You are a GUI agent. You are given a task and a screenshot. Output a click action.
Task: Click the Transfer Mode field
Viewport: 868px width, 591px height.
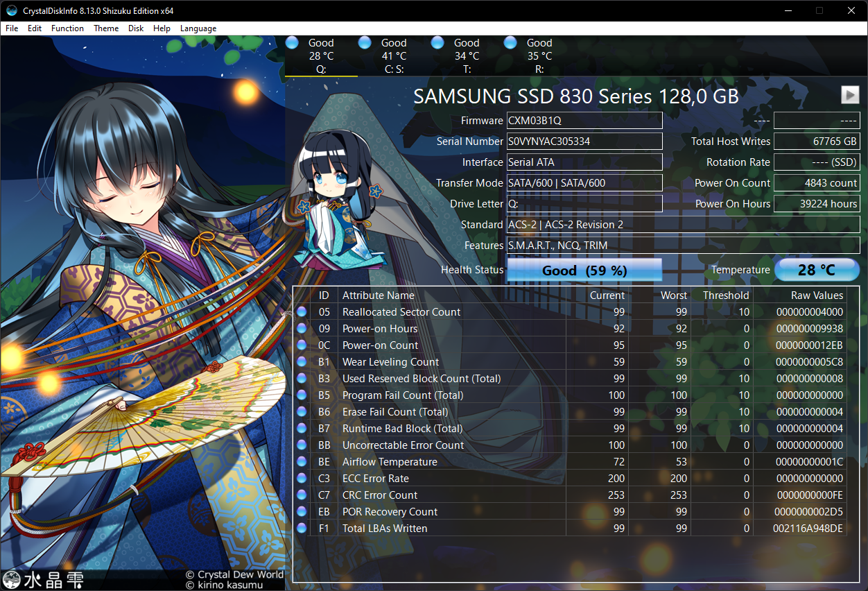click(x=584, y=183)
